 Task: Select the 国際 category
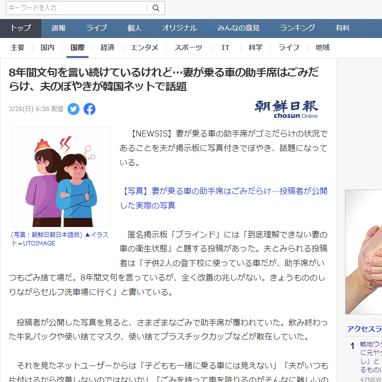click(x=77, y=48)
